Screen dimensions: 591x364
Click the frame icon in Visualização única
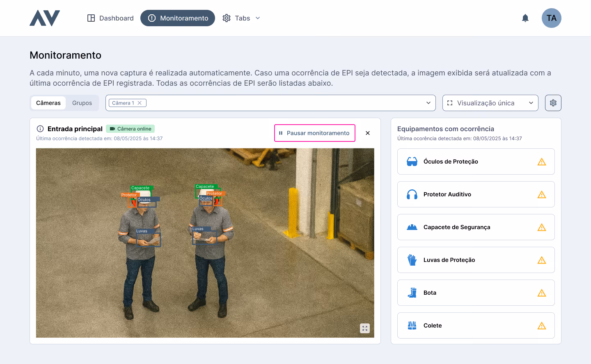(x=450, y=103)
